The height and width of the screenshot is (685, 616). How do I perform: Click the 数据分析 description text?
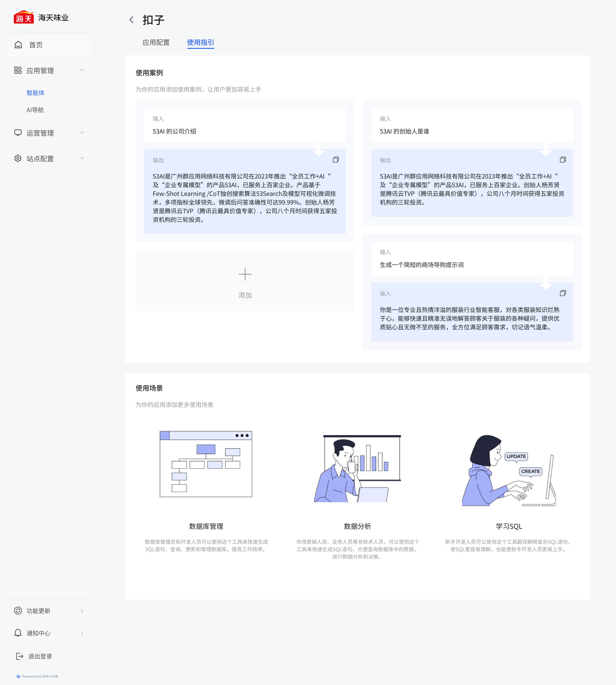coord(357,549)
